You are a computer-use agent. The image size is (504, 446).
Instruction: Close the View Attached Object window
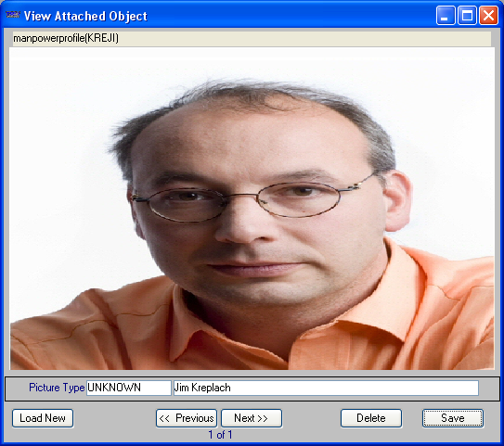488,15
